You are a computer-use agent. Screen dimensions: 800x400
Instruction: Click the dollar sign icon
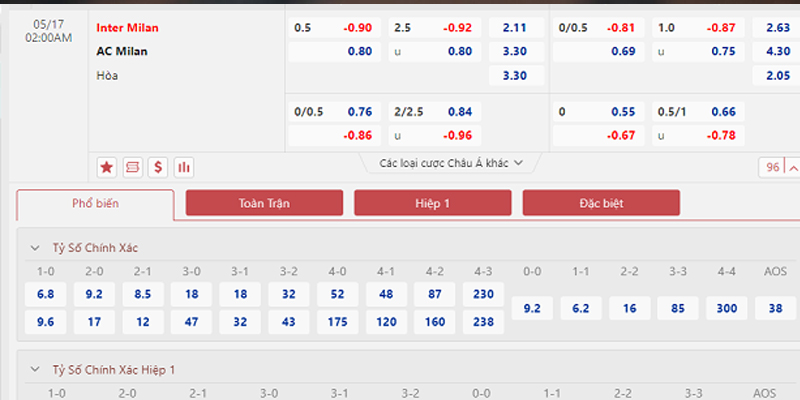pyautogui.click(x=158, y=167)
